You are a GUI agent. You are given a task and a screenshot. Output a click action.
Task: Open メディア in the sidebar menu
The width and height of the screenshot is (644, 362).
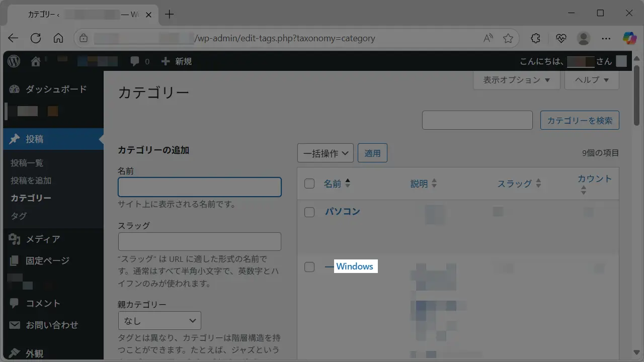(x=43, y=239)
